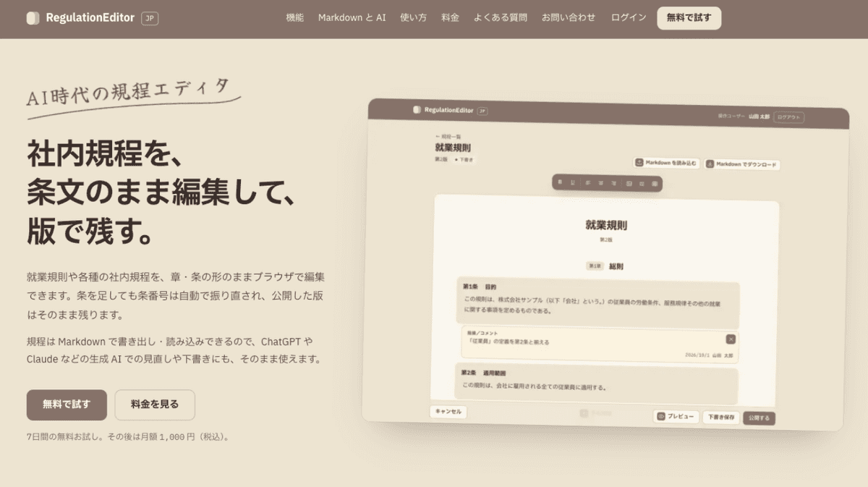Viewport: 868px width, 487px height.
Task: Click the dark 無料で試す button under the description
Action: tap(67, 405)
